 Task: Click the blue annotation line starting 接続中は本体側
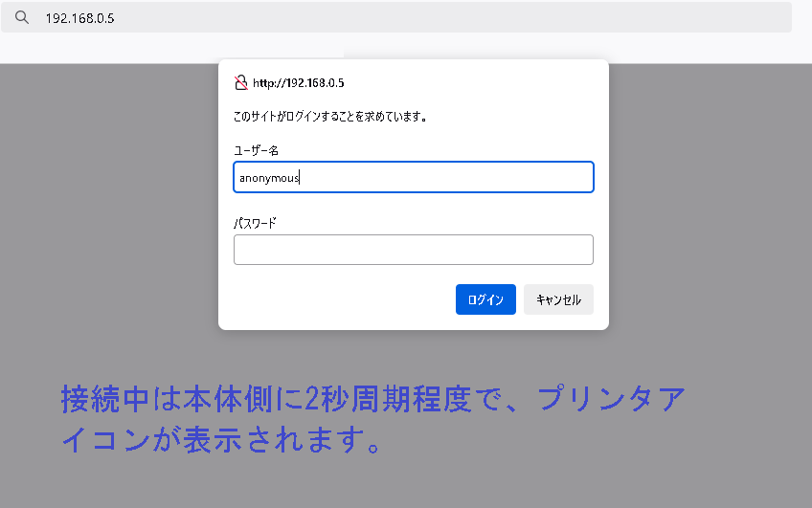click(373, 399)
